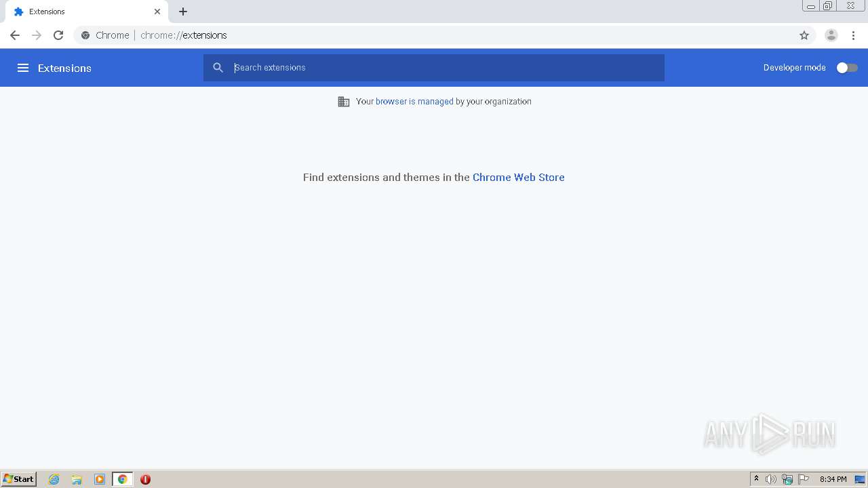
Task: Click the managed organization building icon
Action: point(344,102)
